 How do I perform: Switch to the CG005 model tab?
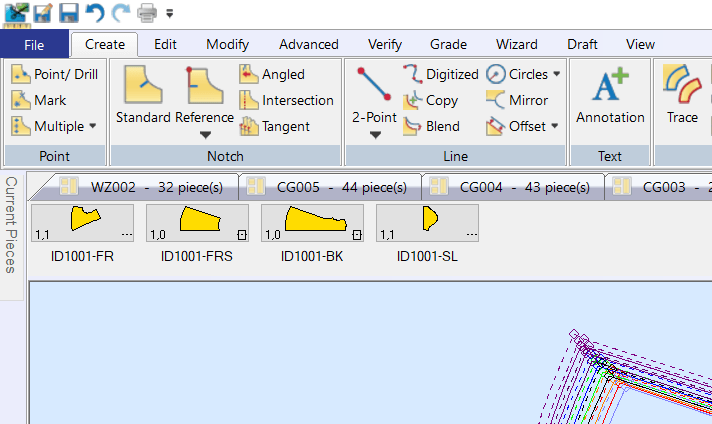[x=330, y=186]
